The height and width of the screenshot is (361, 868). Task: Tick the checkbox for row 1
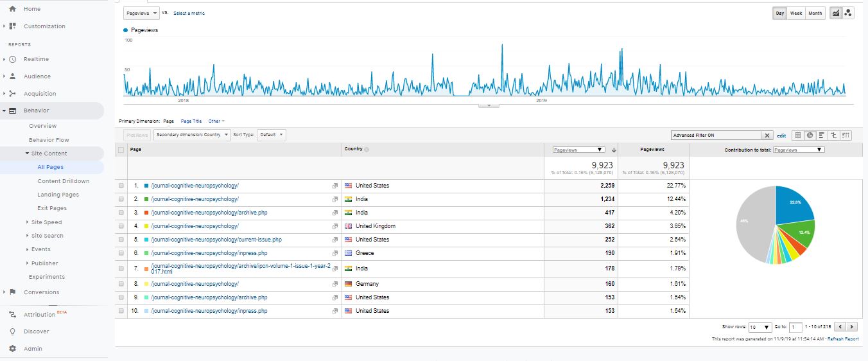point(121,186)
